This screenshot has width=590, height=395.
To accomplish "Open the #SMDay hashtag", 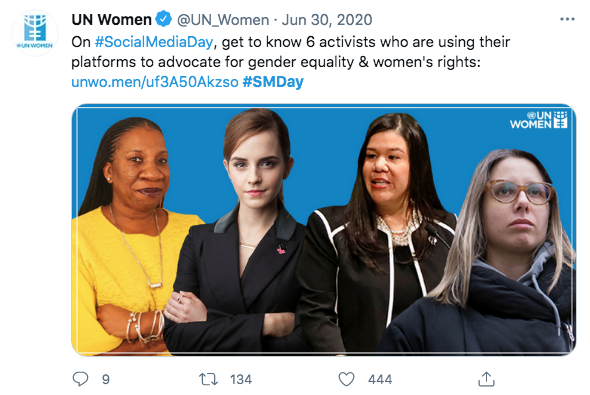I will point(273,82).
